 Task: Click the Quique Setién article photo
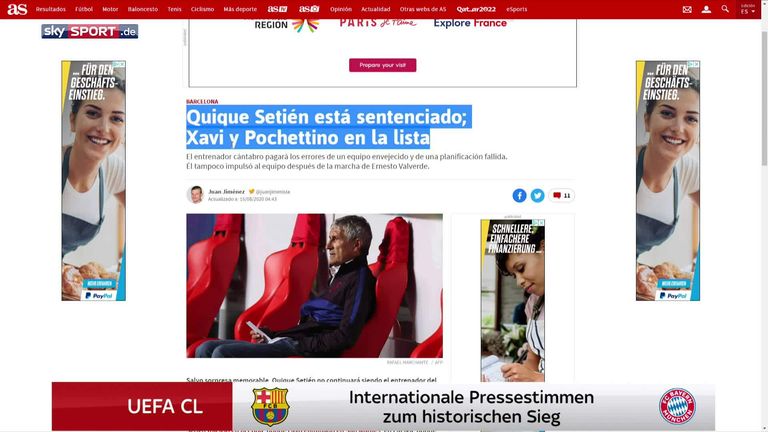tap(314, 286)
